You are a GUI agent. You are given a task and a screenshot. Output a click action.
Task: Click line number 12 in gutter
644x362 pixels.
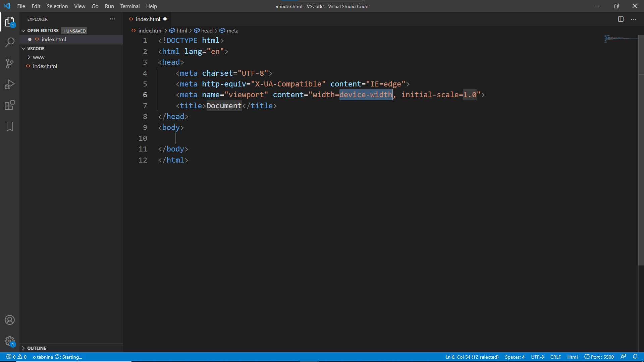tap(143, 160)
